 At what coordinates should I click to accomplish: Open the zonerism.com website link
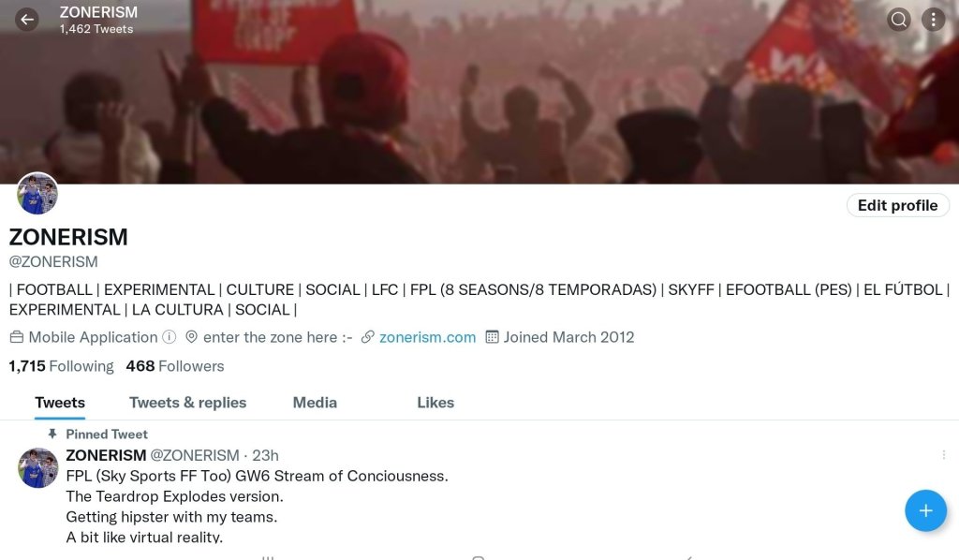(427, 337)
